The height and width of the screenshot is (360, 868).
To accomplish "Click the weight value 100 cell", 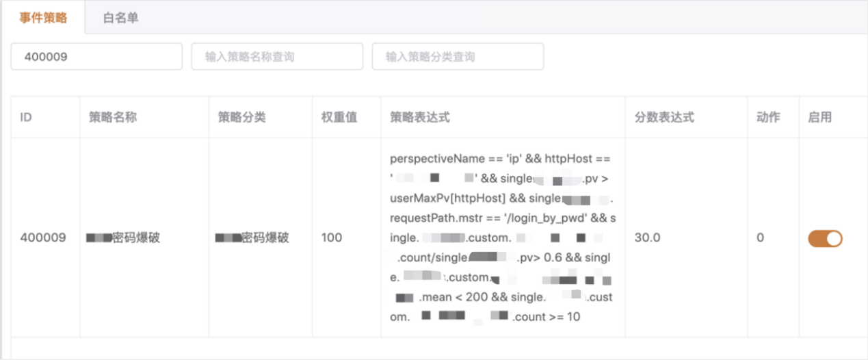I will click(x=332, y=238).
